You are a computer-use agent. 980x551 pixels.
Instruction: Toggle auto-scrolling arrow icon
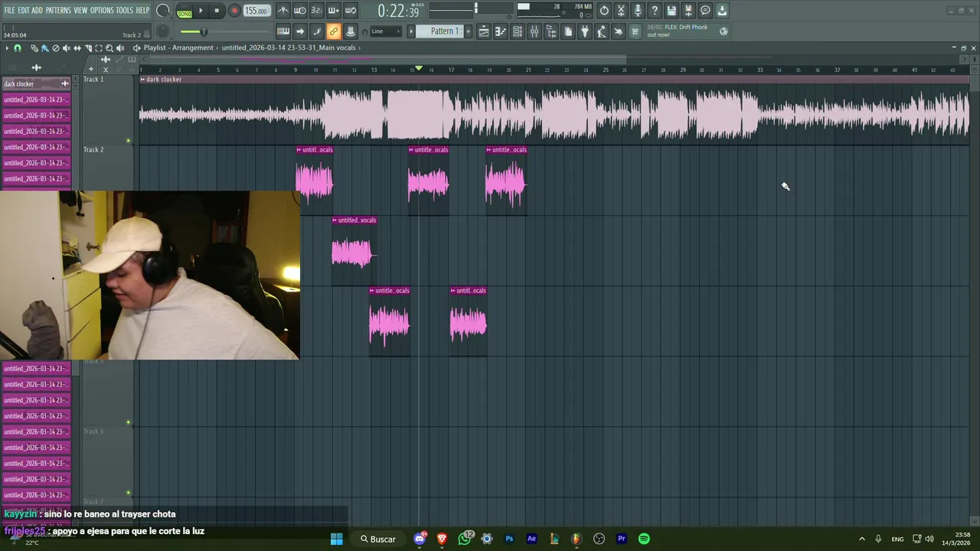click(x=300, y=31)
